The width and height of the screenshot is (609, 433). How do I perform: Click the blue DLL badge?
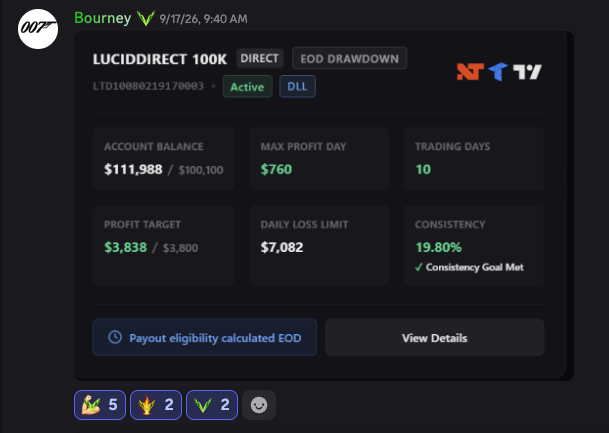297,86
